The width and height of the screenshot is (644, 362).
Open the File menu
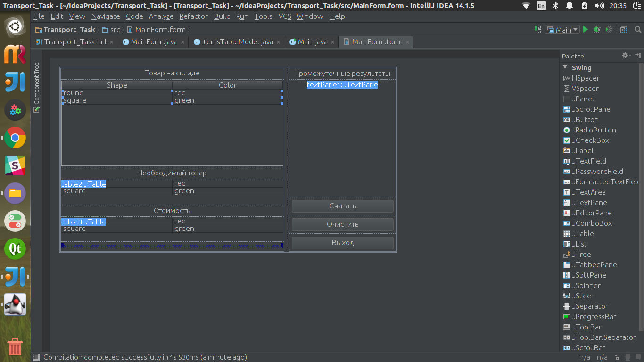[39, 16]
